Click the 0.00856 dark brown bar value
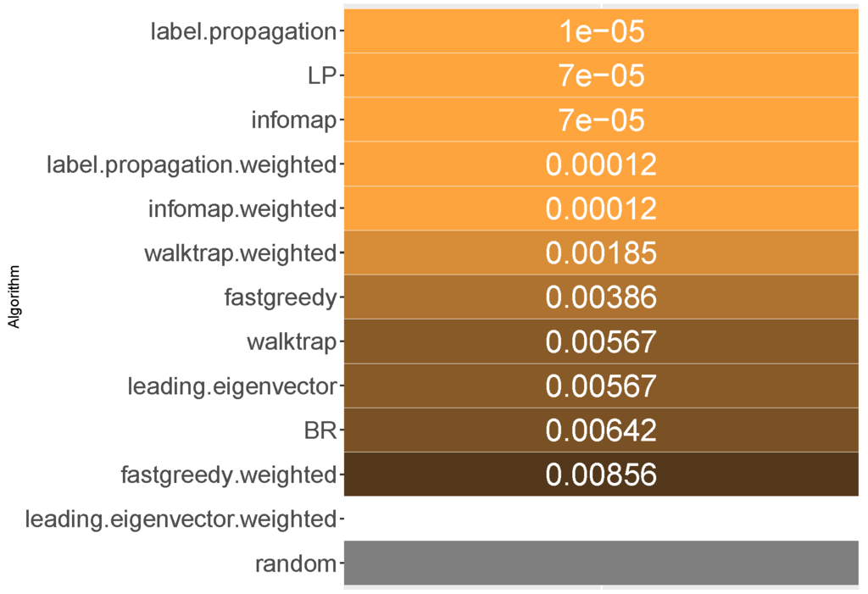The width and height of the screenshot is (868, 594). point(601,475)
